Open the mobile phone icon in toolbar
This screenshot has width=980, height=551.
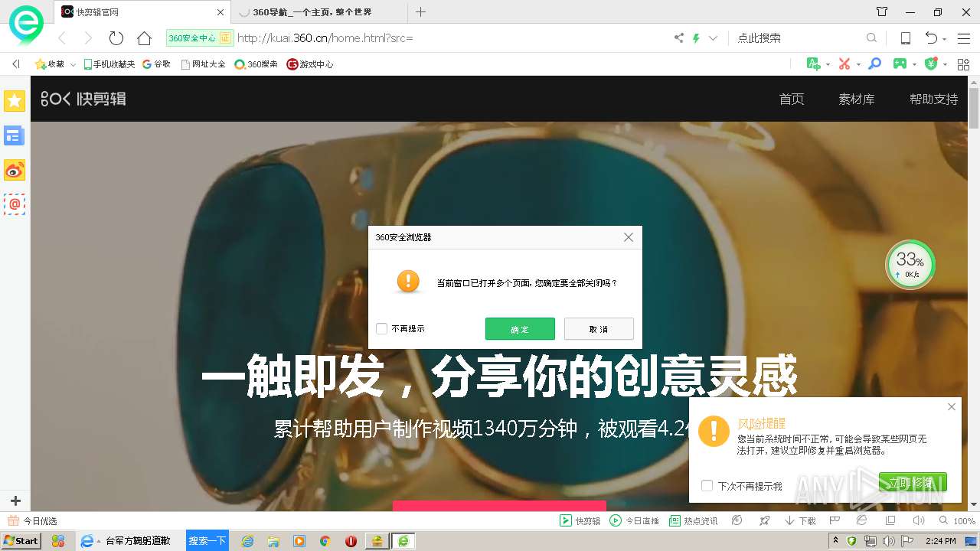[x=905, y=38]
